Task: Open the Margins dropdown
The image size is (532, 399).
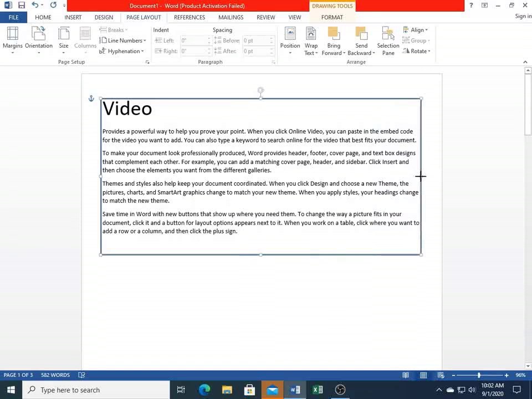Action: tap(13, 40)
